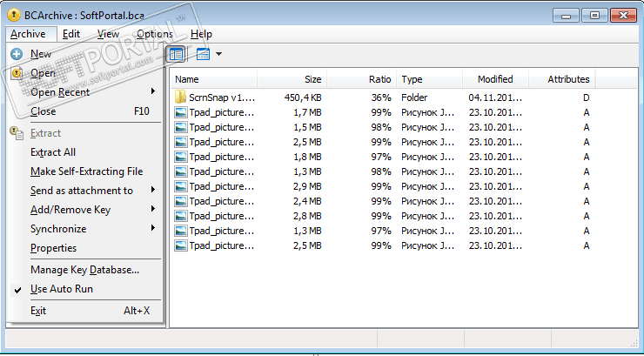Click image icon of the 2,4 MB file
Image resolution: width=644 pixels, height=356 pixels.
(181, 201)
